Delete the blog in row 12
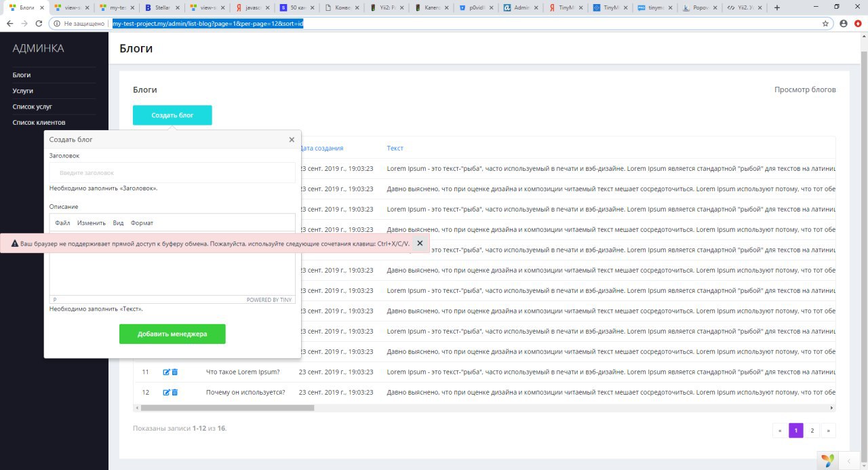The height and width of the screenshot is (470, 868). (x=174, y=393)
